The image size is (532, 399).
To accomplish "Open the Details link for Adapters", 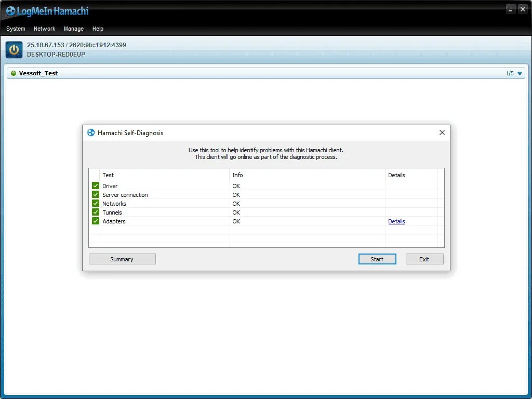I will point(396,221).
